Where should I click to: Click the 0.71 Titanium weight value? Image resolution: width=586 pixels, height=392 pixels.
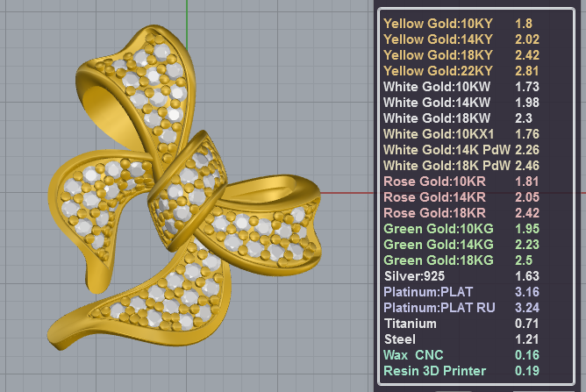[x=527, y=324]
